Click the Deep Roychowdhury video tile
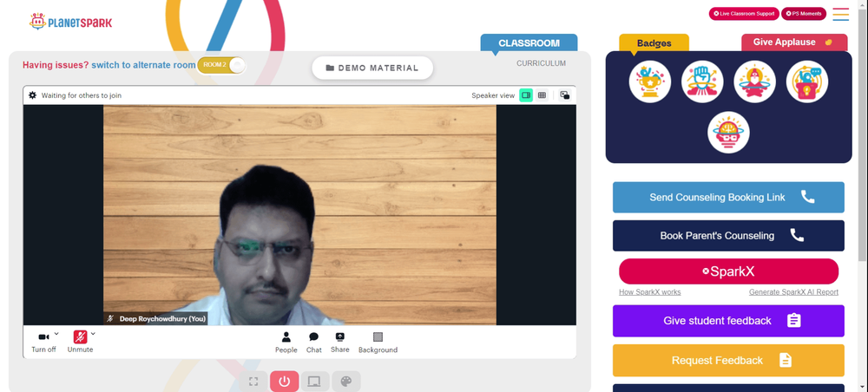868x392 pixels. 299,215
